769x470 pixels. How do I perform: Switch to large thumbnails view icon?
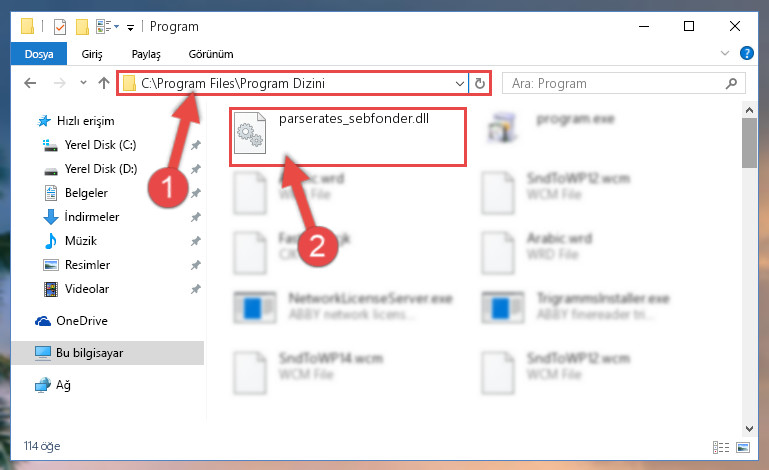pos(743,447)
